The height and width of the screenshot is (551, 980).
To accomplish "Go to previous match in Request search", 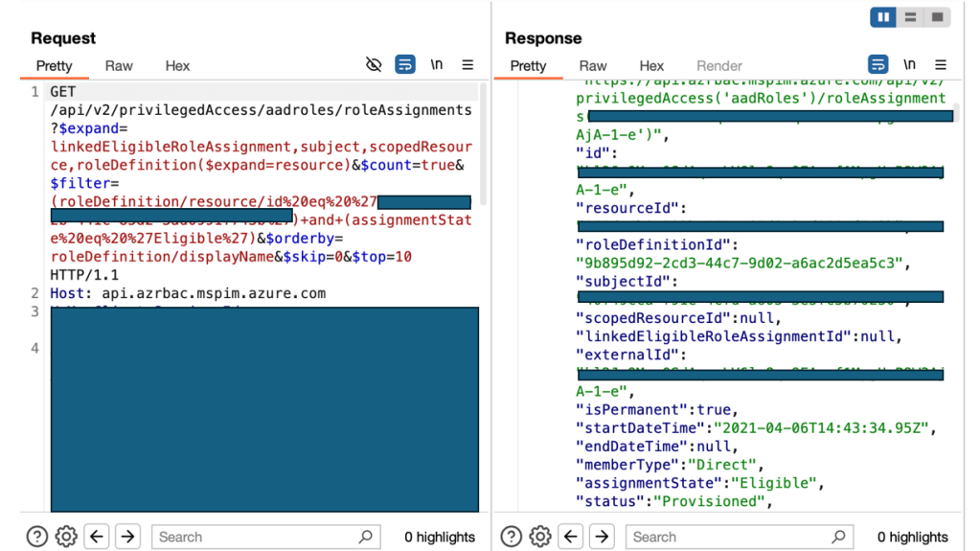I will 97,537.
